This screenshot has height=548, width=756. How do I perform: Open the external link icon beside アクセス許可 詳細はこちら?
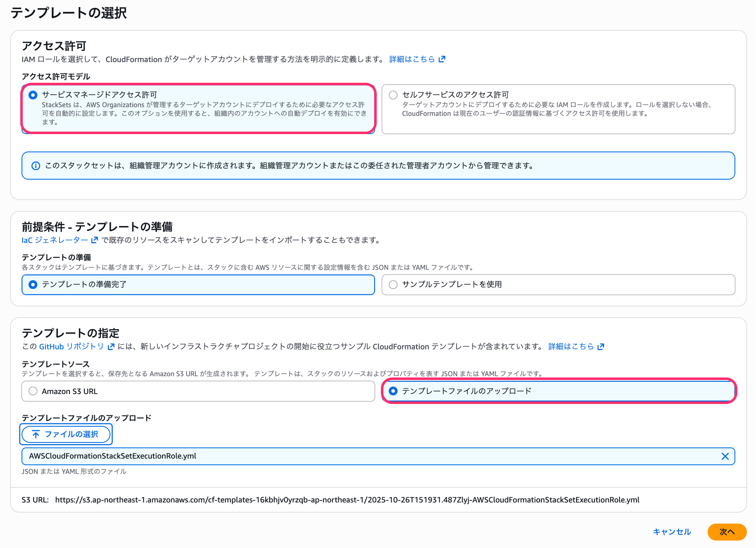coord(443,59)
